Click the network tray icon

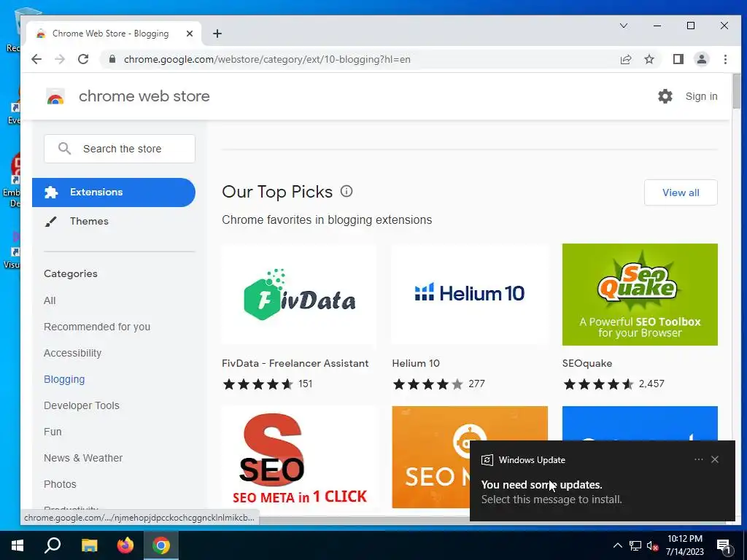635,545
